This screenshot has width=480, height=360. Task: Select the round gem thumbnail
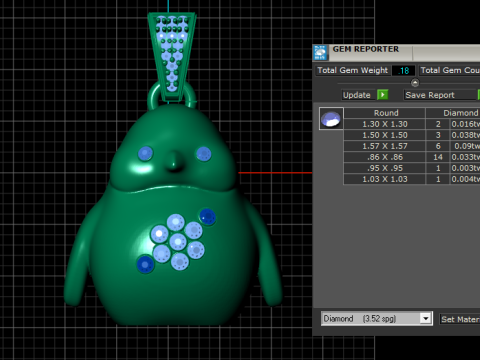click(x=331, y=119)
